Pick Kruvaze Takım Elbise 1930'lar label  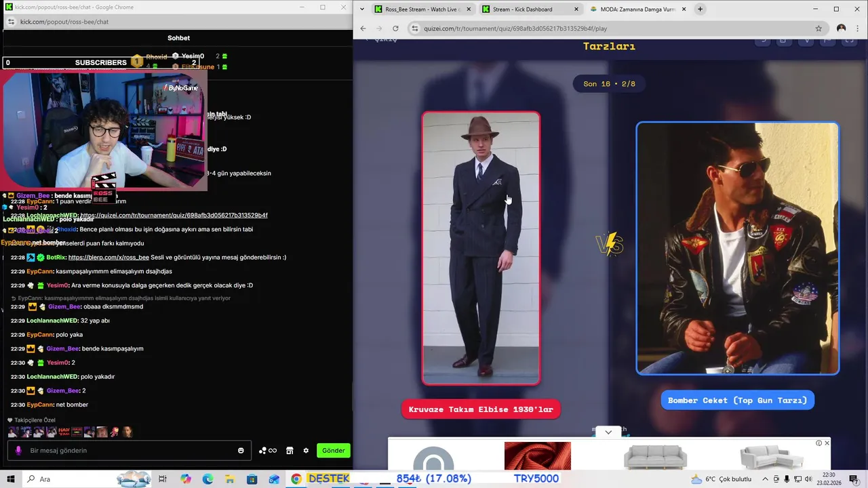(x=481, y=409)
